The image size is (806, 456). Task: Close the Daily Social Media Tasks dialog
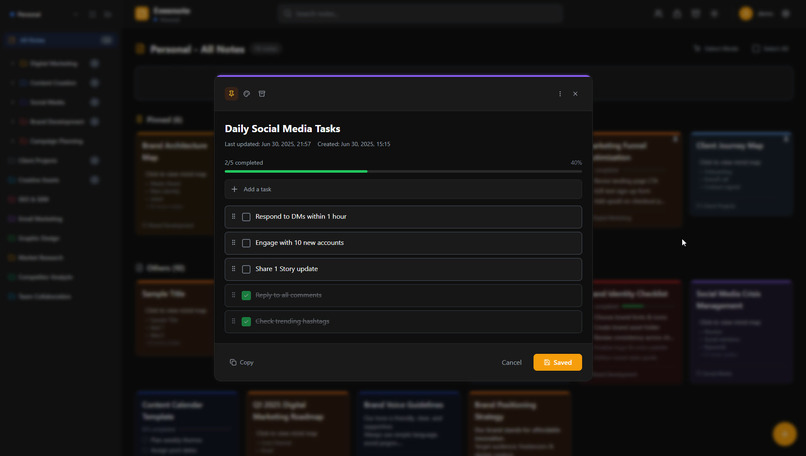pyautogui.click(x=575, y=94)
